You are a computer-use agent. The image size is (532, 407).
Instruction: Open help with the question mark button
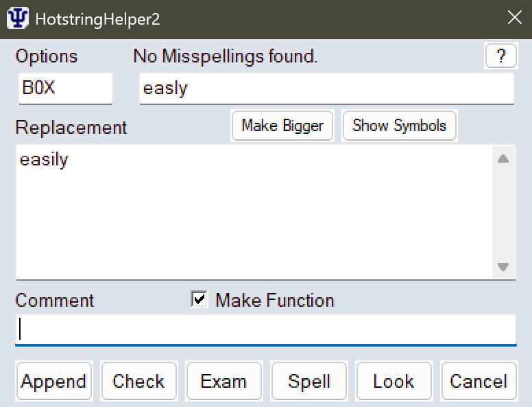coord(500,56)
